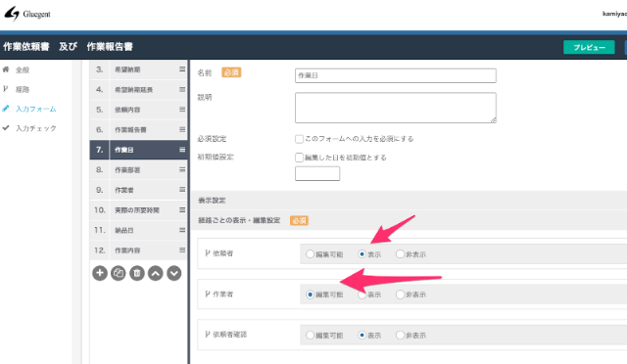Viewport: 627px width, 364px height.
Task: Select form item 10 in list
Action: 138,210
